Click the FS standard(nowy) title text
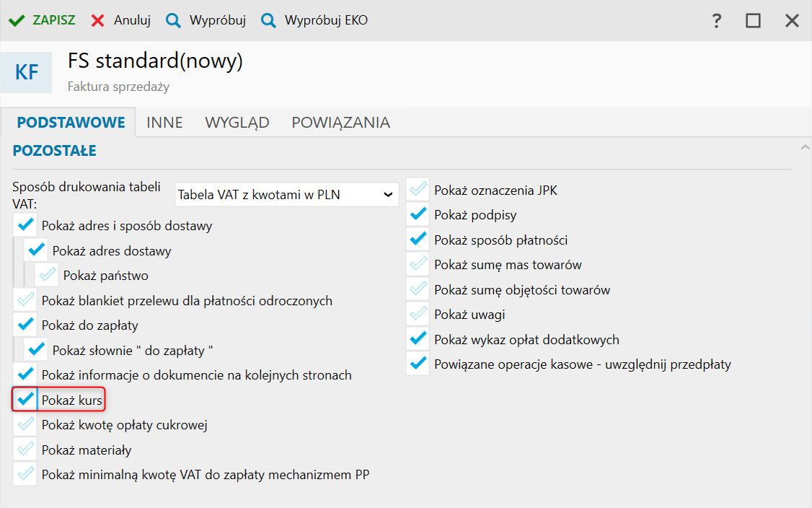The height and width of the screenshot is (508, 812). [155, 61]
